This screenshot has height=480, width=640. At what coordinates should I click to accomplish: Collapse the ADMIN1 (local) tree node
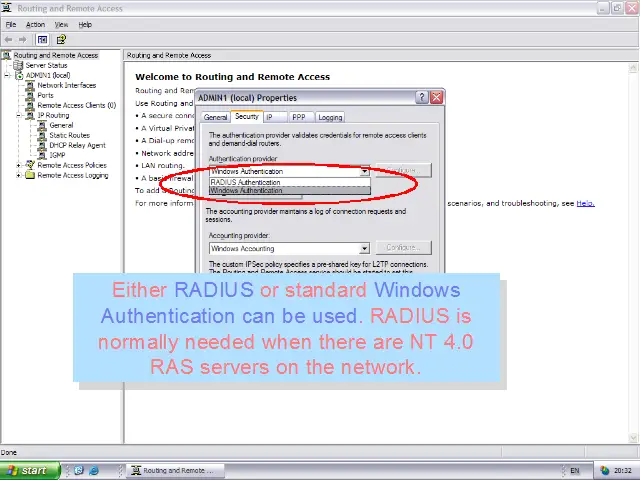7,76
